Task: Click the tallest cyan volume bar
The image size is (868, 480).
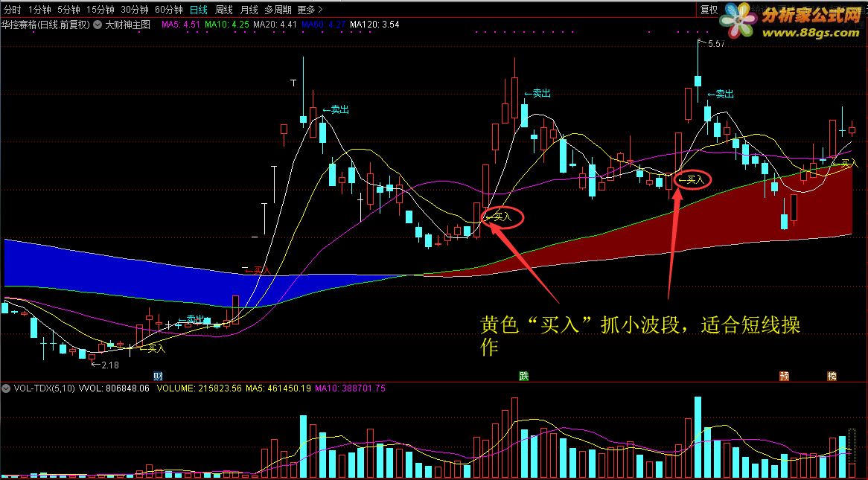Action: (x=698, y=438)
